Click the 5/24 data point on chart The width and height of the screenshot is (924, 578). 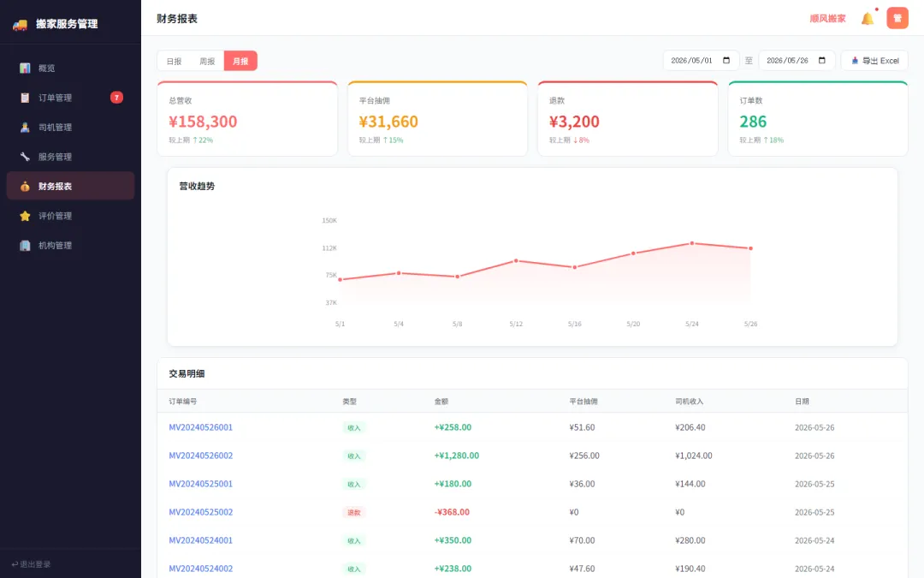coord(692,243)
